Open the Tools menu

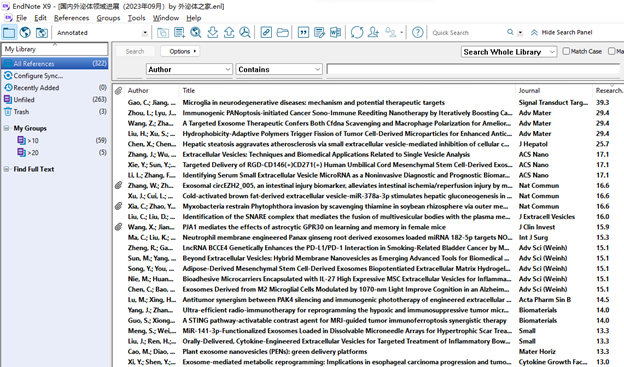[136, 18]
